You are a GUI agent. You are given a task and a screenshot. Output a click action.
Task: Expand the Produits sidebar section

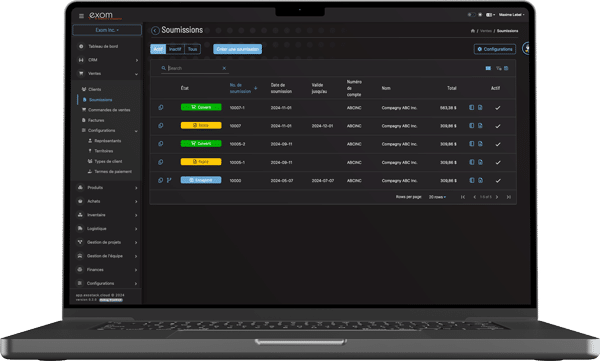pos(108,188)
